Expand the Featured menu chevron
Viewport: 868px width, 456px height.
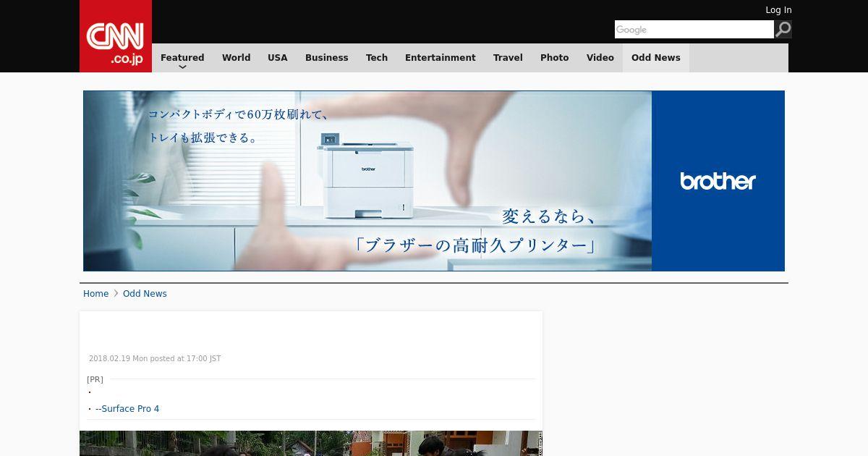(182, 67)
